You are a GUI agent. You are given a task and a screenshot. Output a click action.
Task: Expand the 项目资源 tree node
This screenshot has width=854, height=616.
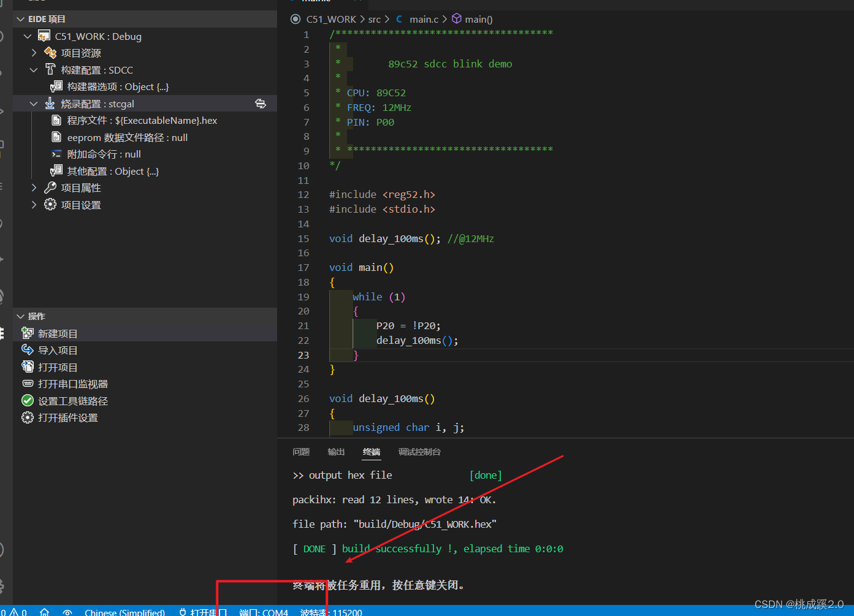(x=34, y=53)
